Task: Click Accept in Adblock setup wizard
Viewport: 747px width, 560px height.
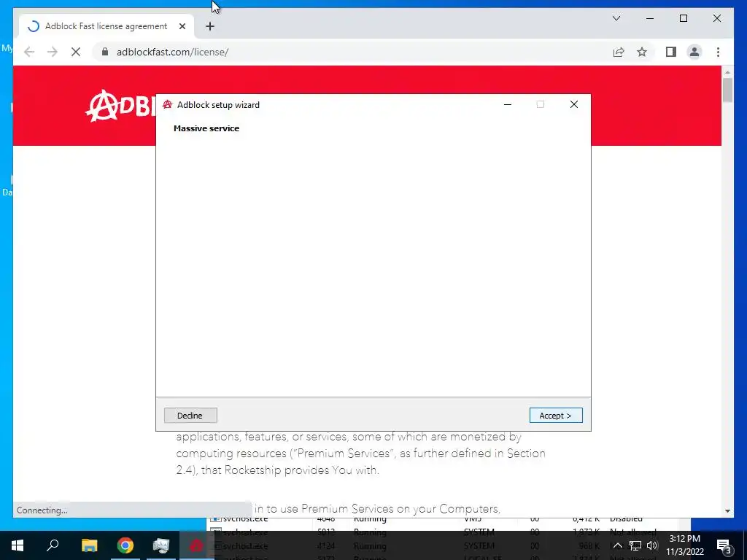Action: (x=555, y=415)
